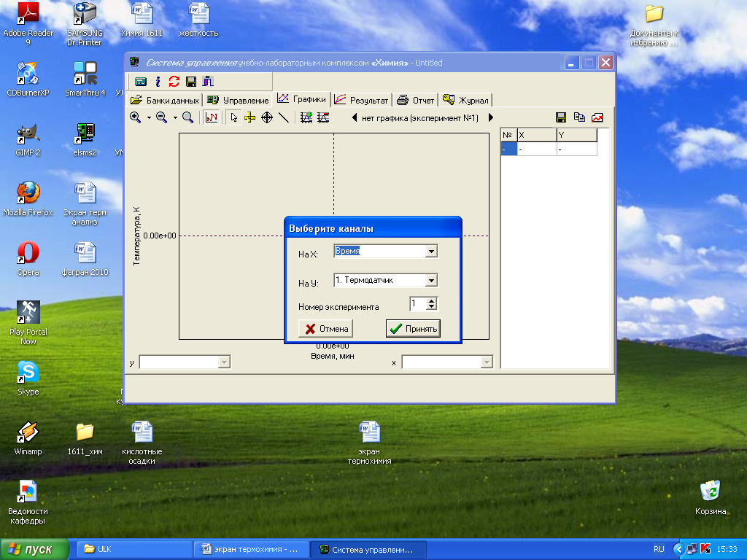This screenshot has width=747, height=560.
Task: Click the plain magnifier reset zoom icon
Action: click(x=187, y=117)
